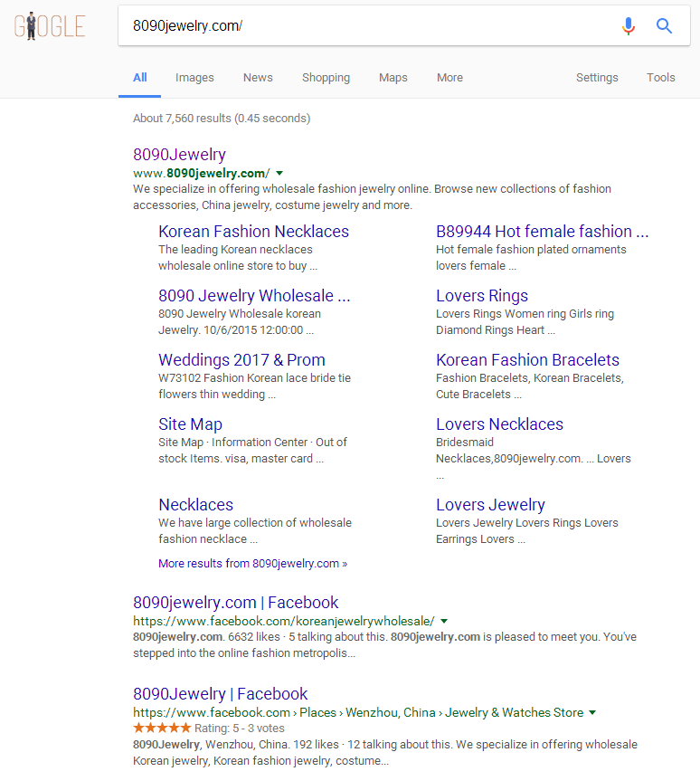Image resolution: width=700 pixels, height=781 pixels.
Task: Open the 8090Jewelry main result title
Action: pos(179,155)
